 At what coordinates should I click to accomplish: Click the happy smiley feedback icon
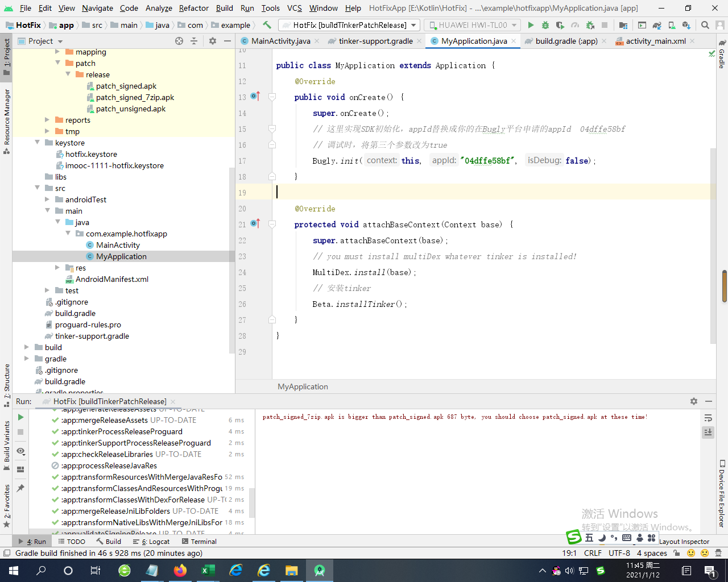click(x=691, y=553)
